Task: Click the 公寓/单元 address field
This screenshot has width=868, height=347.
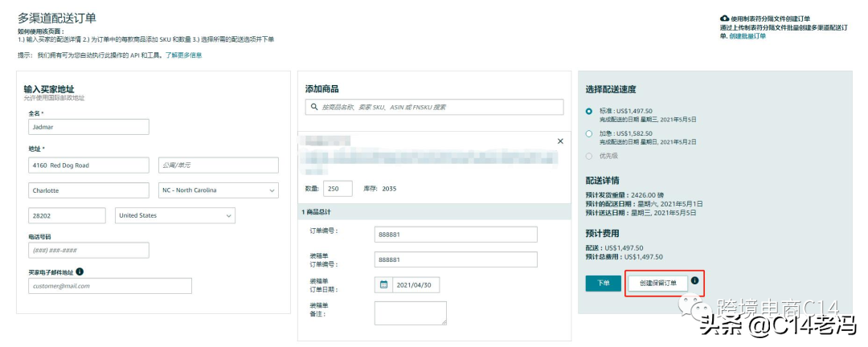Action: pyautogui.click(x=218, y=165)
